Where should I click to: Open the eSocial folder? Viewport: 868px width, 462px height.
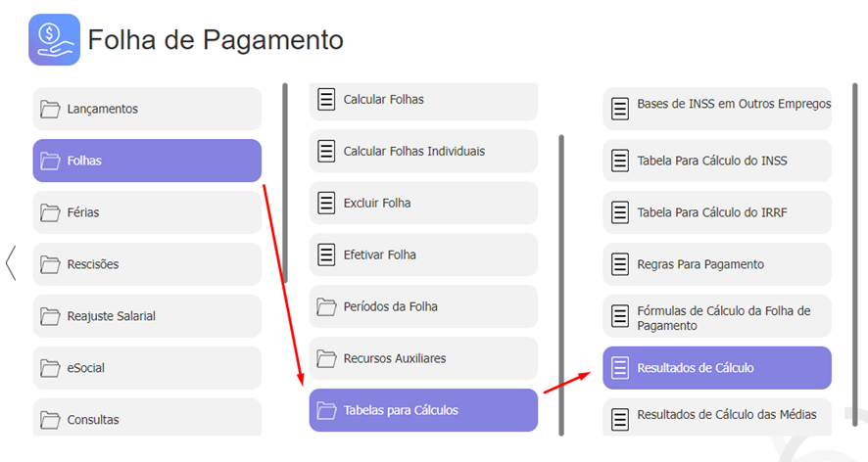(x=147, y=368)
